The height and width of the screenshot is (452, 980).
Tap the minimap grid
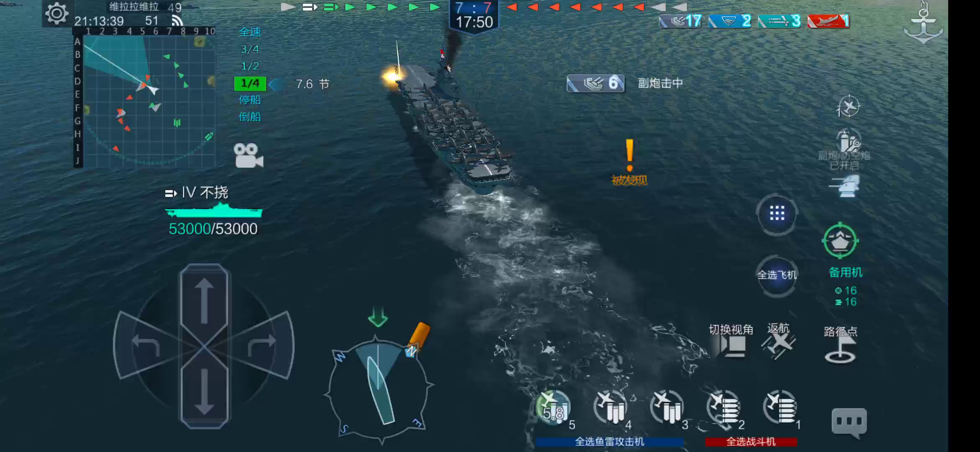(x=149, y=100)
